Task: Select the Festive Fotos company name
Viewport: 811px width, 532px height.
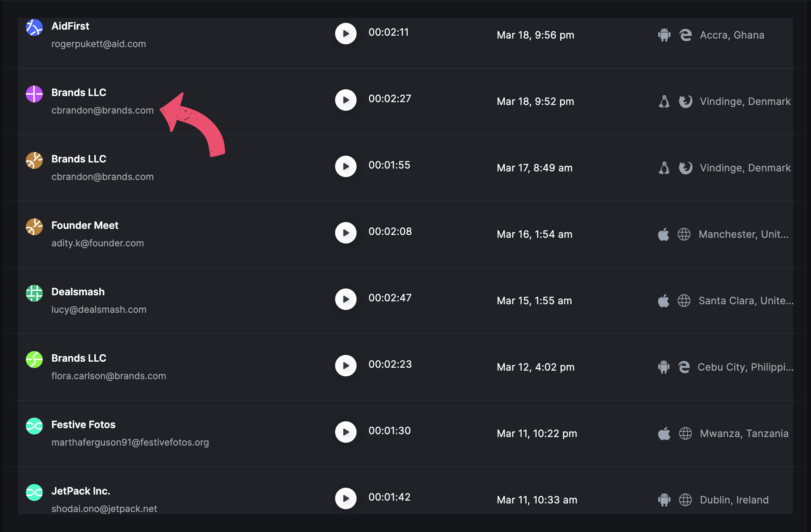Action: [x=83, y=425]
